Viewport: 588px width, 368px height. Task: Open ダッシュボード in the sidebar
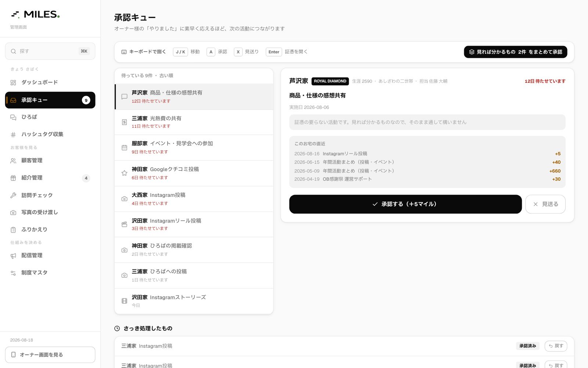click(50, 82)
